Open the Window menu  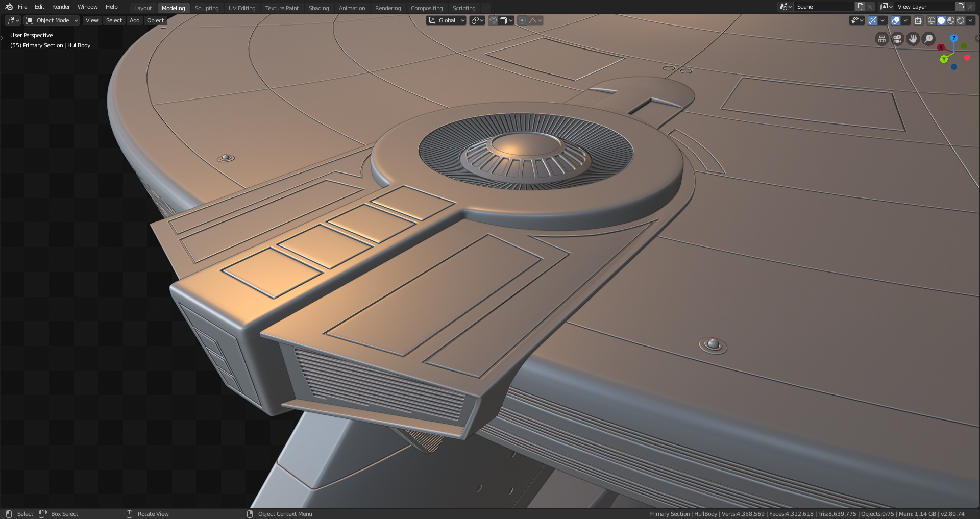coord(87,7)
